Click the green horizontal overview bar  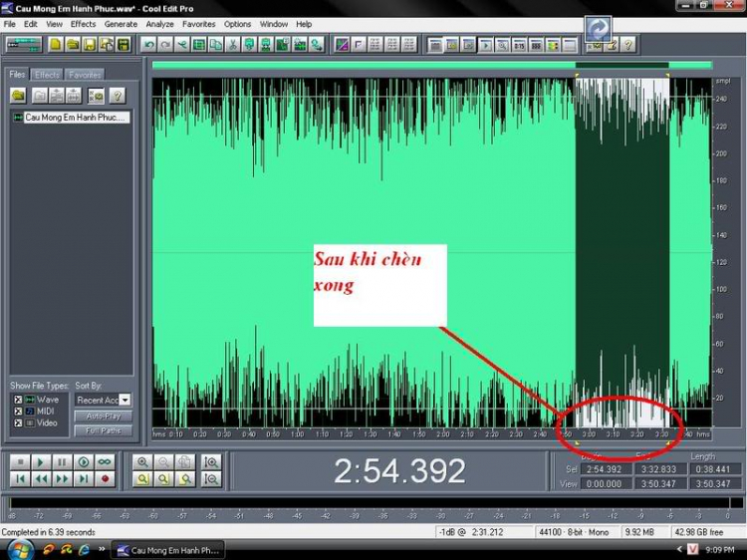coord(432,66)
